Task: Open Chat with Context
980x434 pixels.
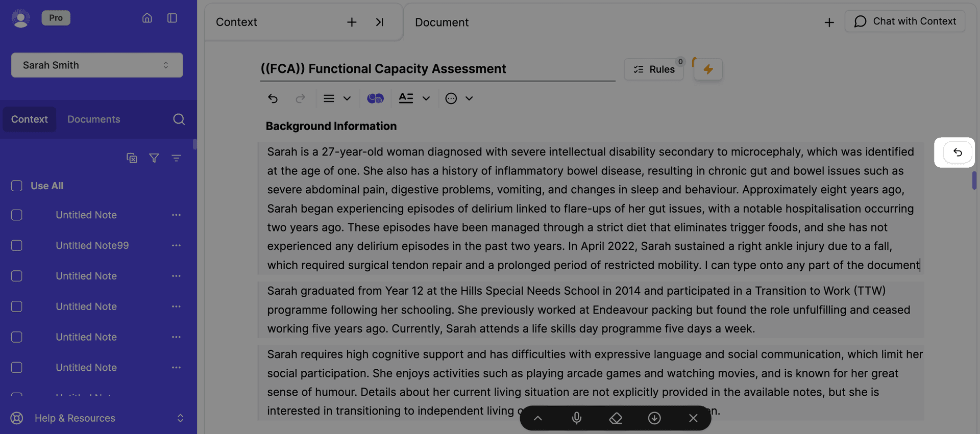Action: (x=904, y=21)
